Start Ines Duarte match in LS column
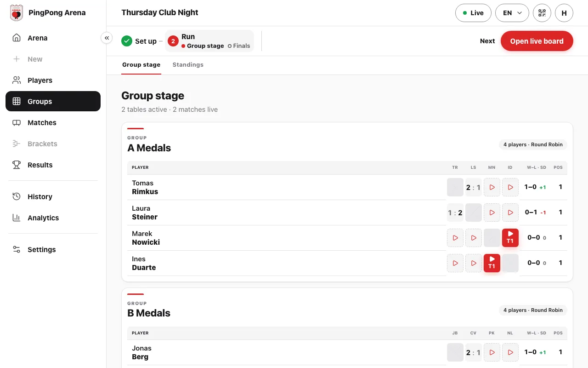This screenshot has width=588, height=368. click(x=474, y=263)
